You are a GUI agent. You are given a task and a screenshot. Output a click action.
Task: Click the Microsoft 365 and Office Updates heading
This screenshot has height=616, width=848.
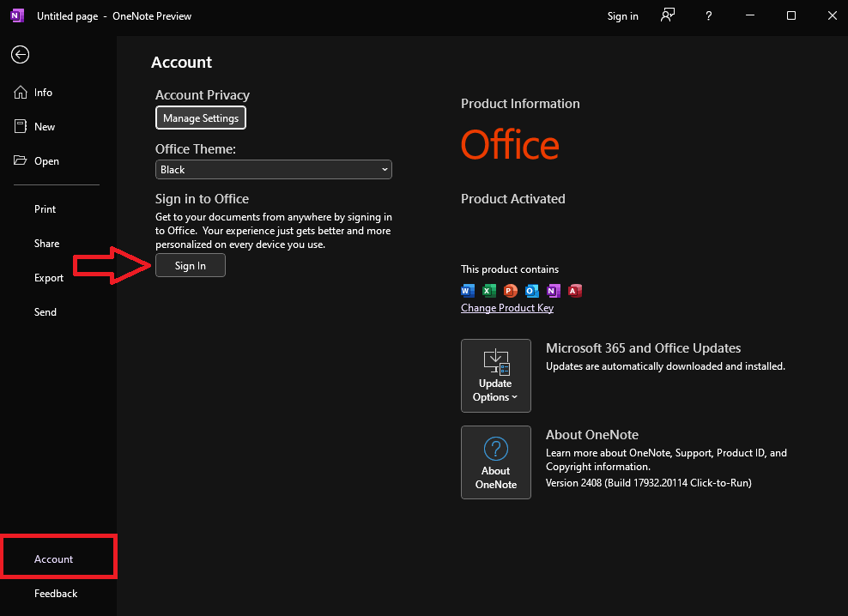(643, 347)
